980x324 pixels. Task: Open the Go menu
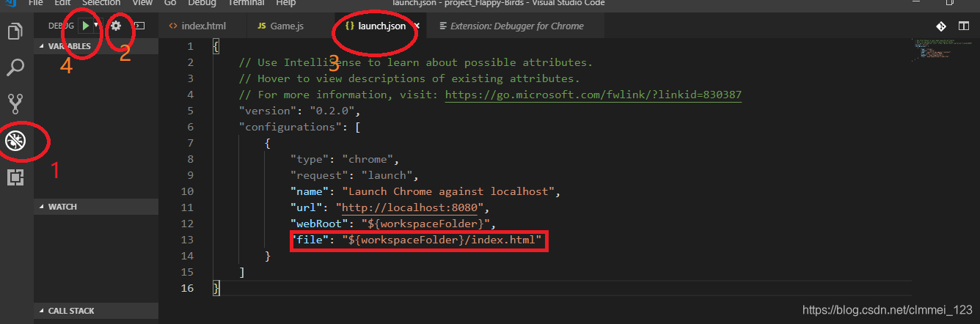(x=170, y=3)
